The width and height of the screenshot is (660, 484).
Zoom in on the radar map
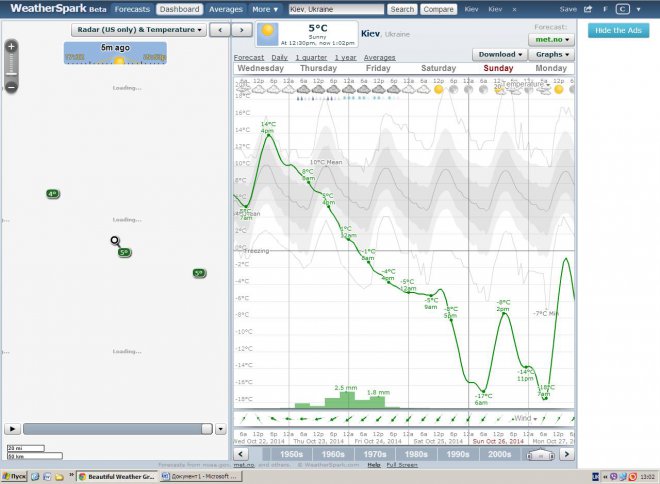tap(11, 46)
